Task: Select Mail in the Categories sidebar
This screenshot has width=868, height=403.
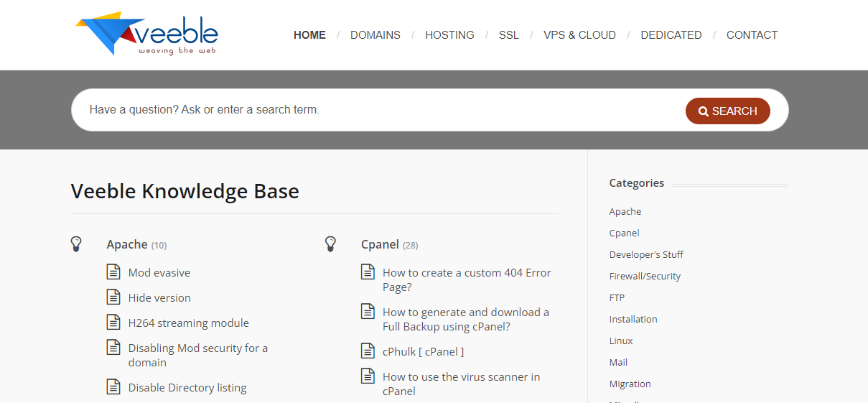Action: pos(618,363)
